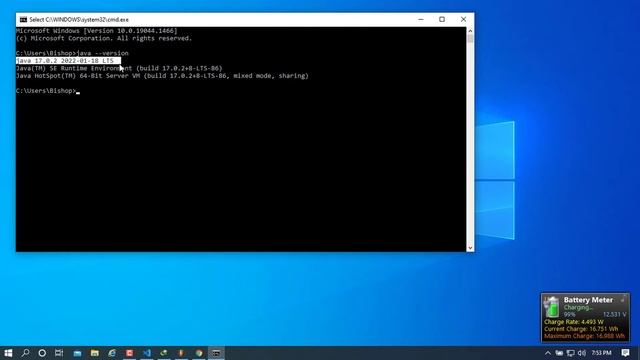Click the pin icon on Battery Meter popup
640x360 pixels.
coord(623,299)
